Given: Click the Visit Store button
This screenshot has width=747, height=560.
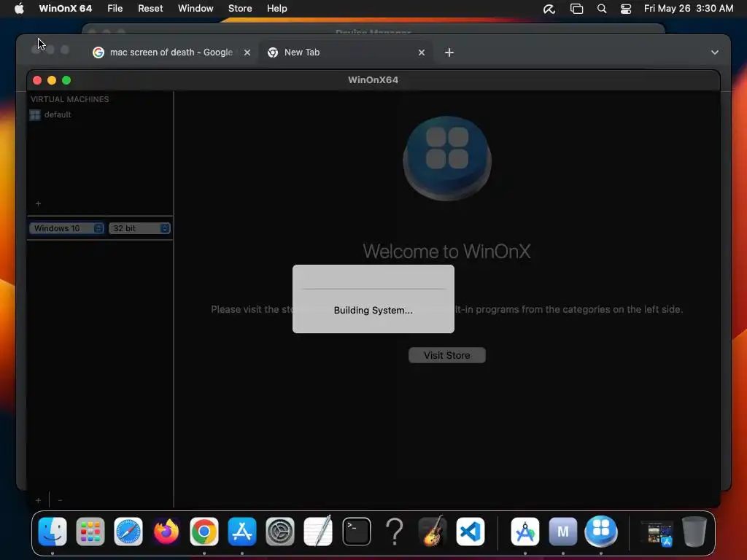Looking at the screenshot, I should click(447, 355).
